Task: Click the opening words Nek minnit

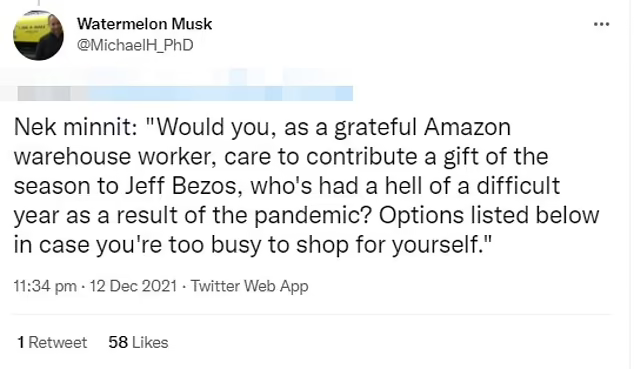Action: tap(75, 127)
